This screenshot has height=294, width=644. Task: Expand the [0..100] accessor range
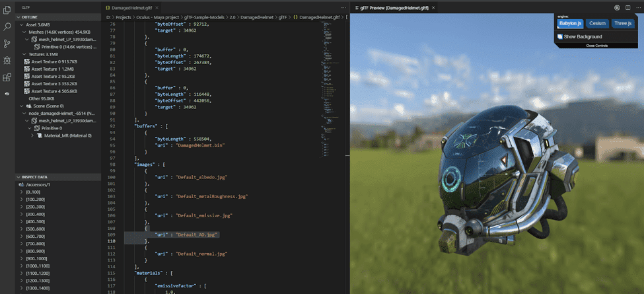coord(21,192)
